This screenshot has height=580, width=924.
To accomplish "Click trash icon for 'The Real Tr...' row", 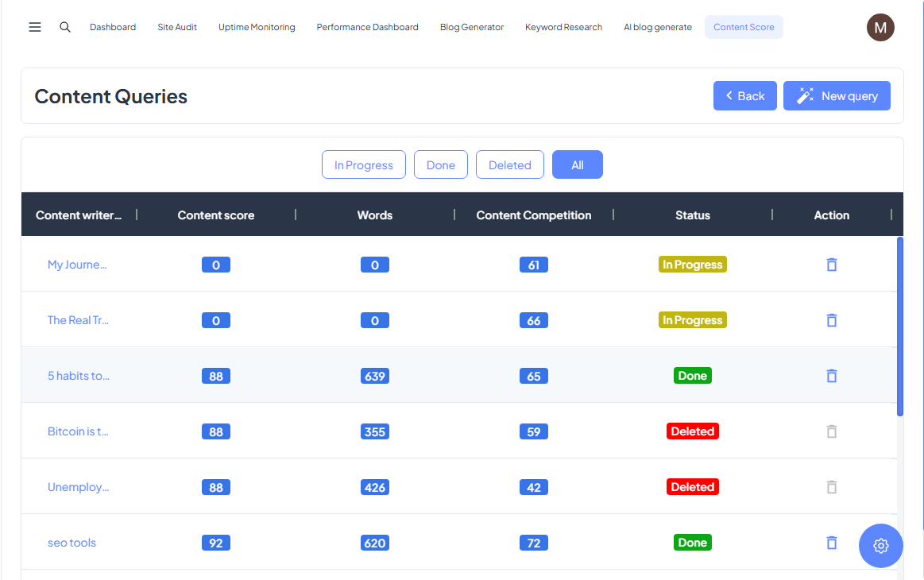I will coord(831,320).
